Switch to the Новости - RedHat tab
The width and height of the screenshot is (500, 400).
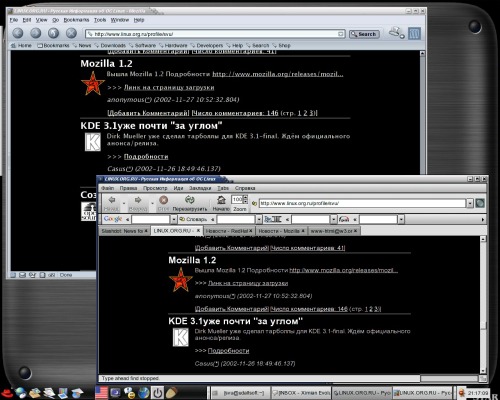click(229, 231)
